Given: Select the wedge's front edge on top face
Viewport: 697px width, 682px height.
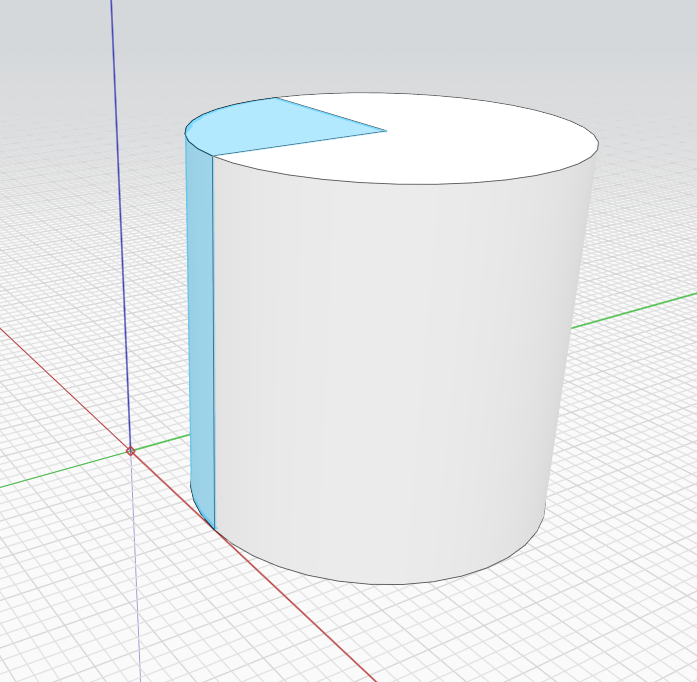Looking at the screenshot, I should pyautogui.click(x=300, y=142).
